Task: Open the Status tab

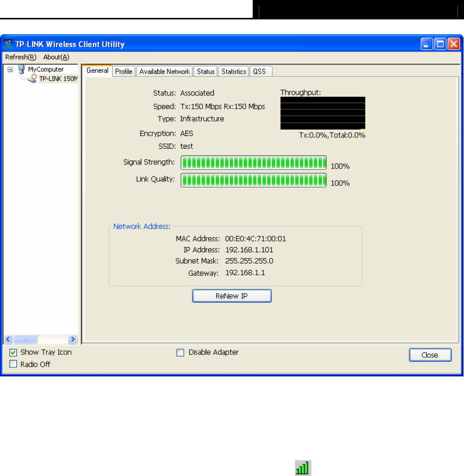Action: tap(206, 72)
